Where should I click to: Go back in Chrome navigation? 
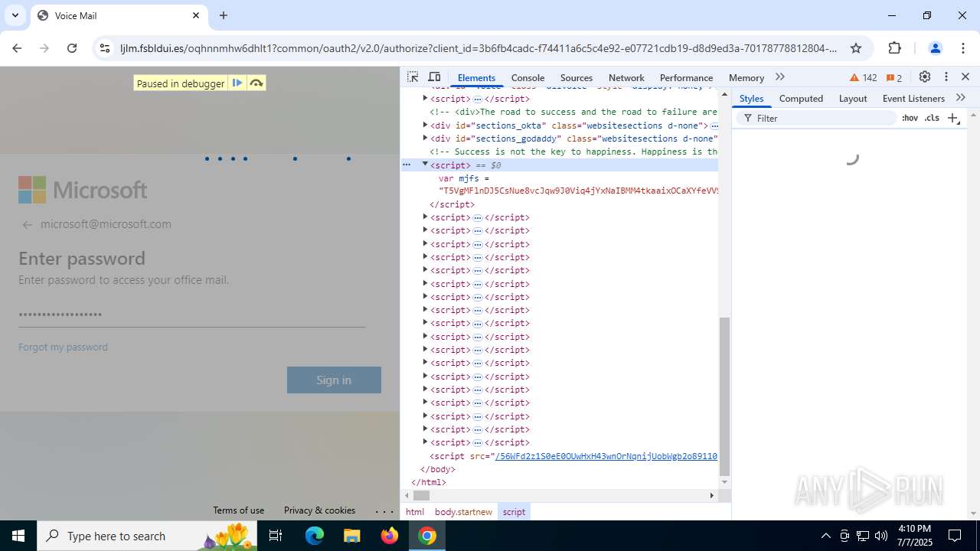coord(17,48)
